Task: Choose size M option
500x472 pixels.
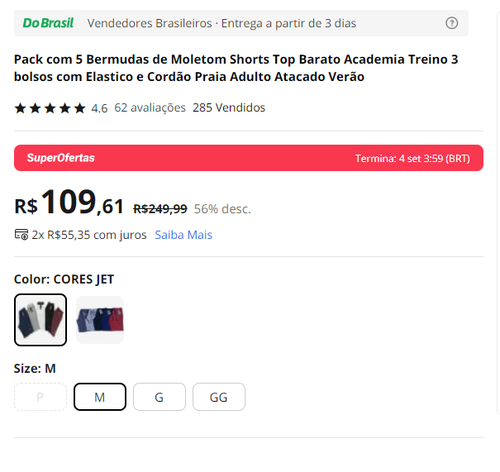Action: [x=100, y=397]
